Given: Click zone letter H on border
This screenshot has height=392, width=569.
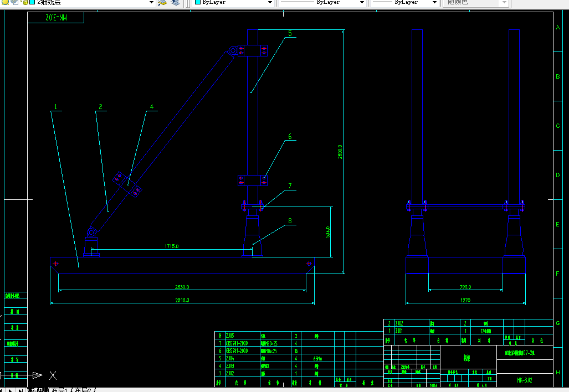Looking at the screenshot, I should point(558,372).
